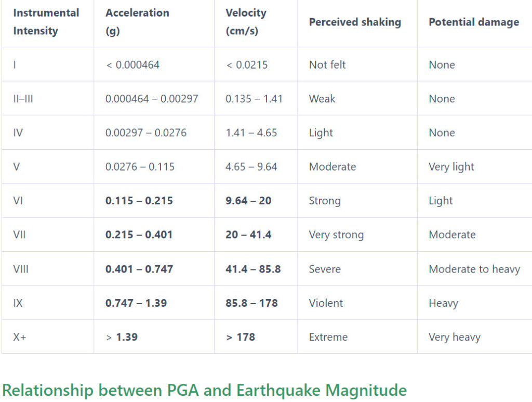Click the X+ intensity row label

(20, 337)
